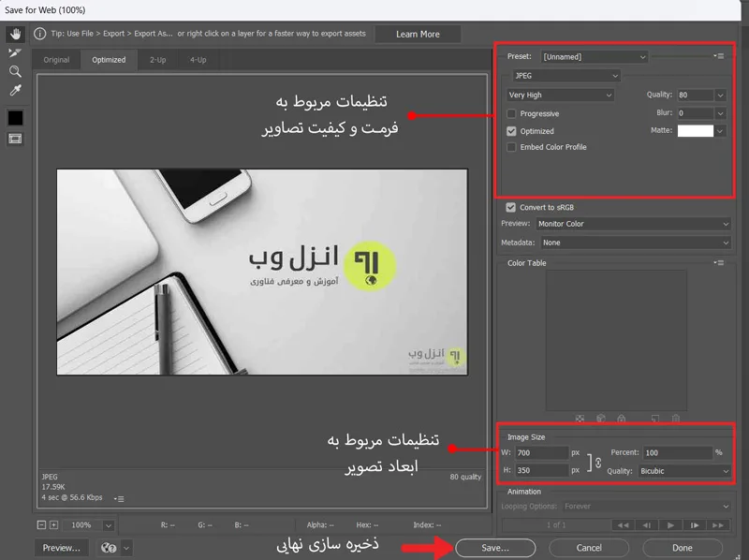The width and height of the screenshot is (749, 560).
Task: Click the Cancel button
Action: click(589, 548)
